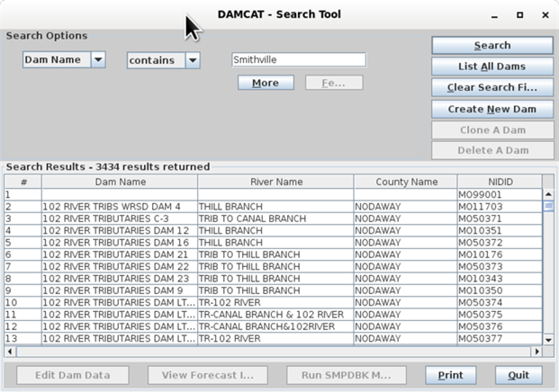Close the DAMCAT Search Tool window
Screen dimensions: 559x392
(x=545, y=15)
